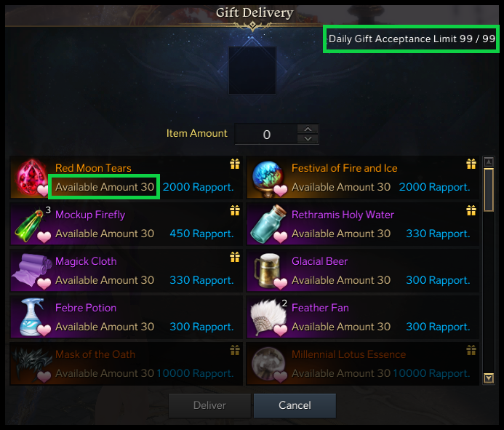Screen dimensions: 504x430
Task: Select the Red Moon Tears gem icon
Action: 31,178
